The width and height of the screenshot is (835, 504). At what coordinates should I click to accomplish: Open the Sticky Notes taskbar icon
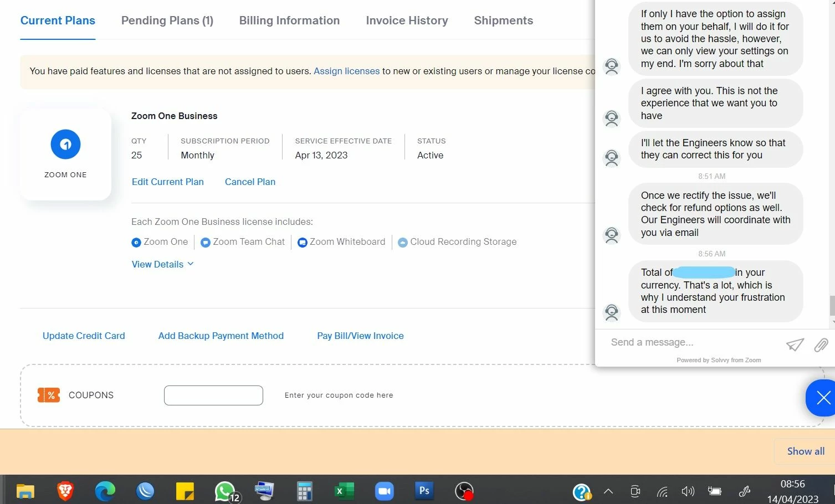[x=185, y=491]
